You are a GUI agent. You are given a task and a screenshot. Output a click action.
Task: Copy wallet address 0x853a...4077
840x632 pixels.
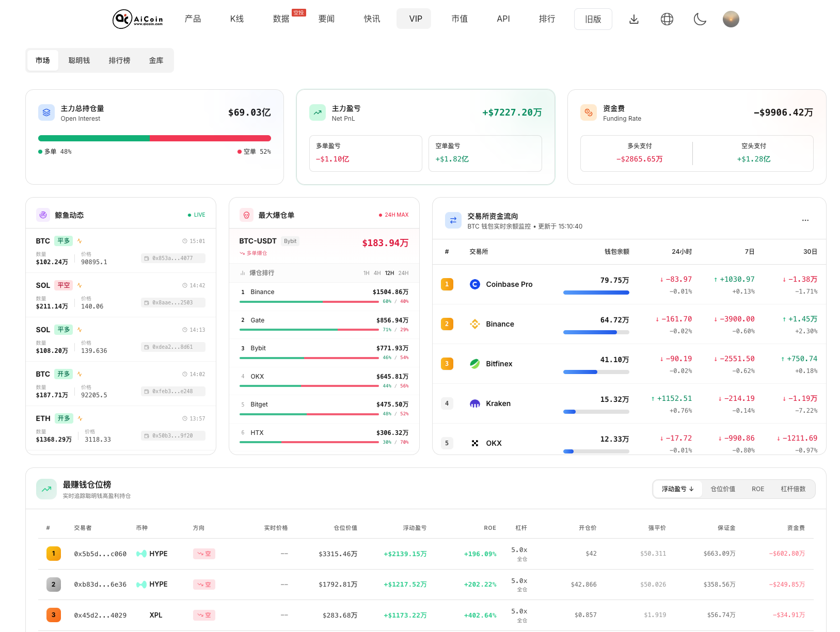click(173, 258)
